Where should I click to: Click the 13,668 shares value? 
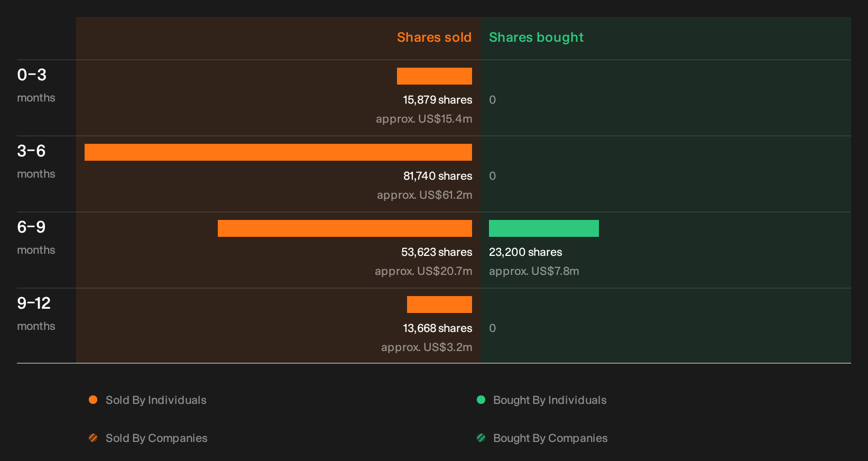tap(438, 328)
